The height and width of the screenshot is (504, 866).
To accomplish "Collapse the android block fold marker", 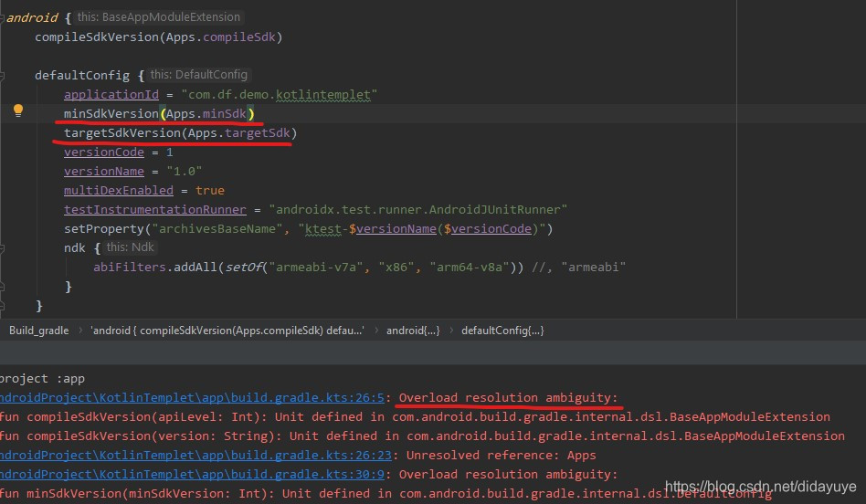I will click(x=2, y=18).
